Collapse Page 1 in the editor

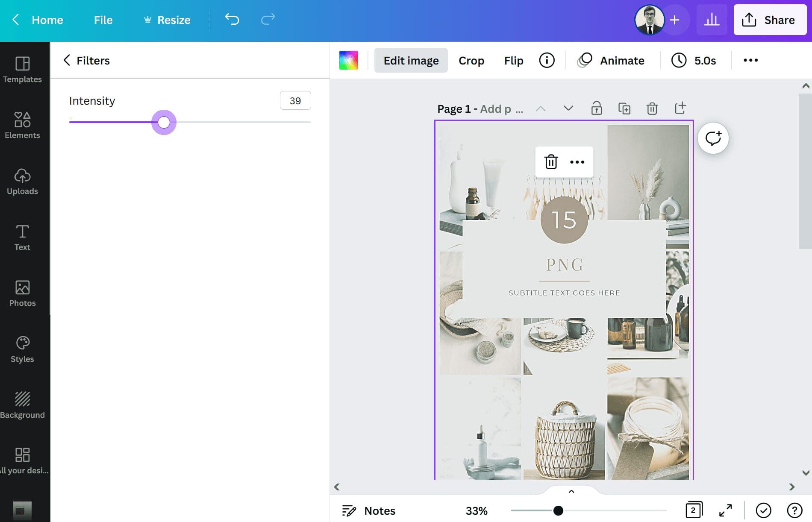541,109
